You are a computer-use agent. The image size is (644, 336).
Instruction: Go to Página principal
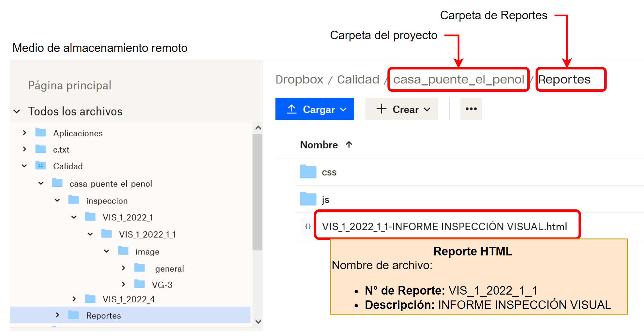(69, 85)
